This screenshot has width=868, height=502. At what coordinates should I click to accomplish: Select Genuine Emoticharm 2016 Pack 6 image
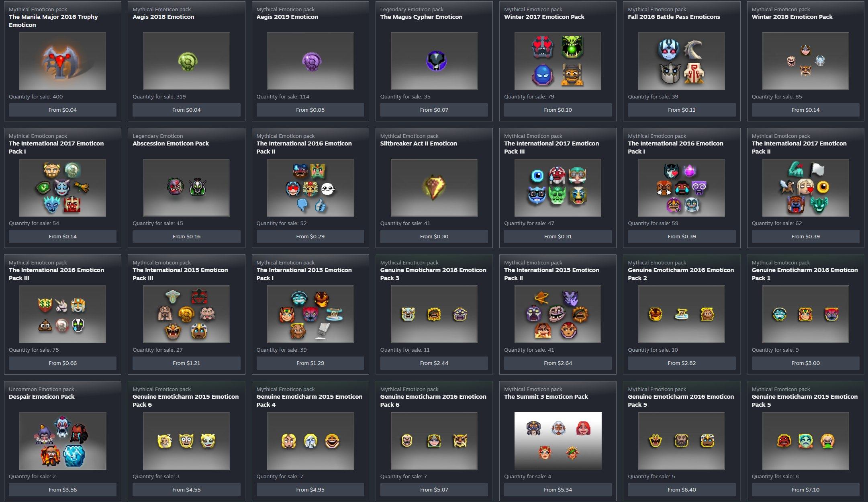(x=434, y=441)
